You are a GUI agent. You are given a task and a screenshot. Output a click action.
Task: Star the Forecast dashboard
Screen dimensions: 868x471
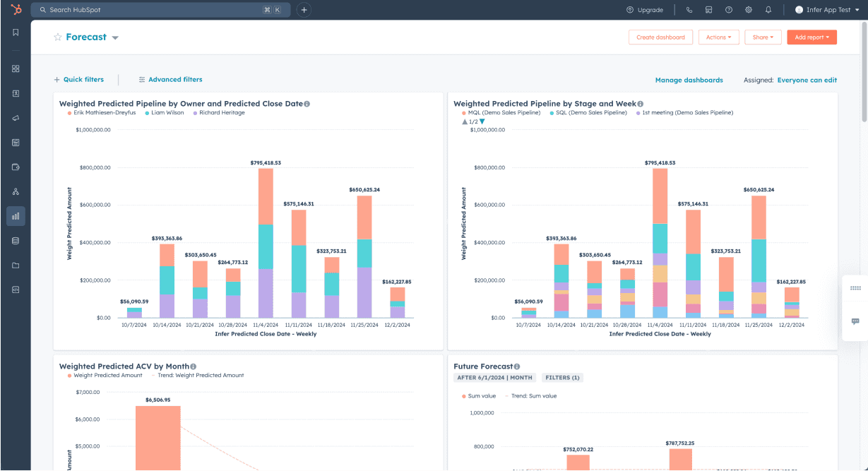[x=58, y=37]
